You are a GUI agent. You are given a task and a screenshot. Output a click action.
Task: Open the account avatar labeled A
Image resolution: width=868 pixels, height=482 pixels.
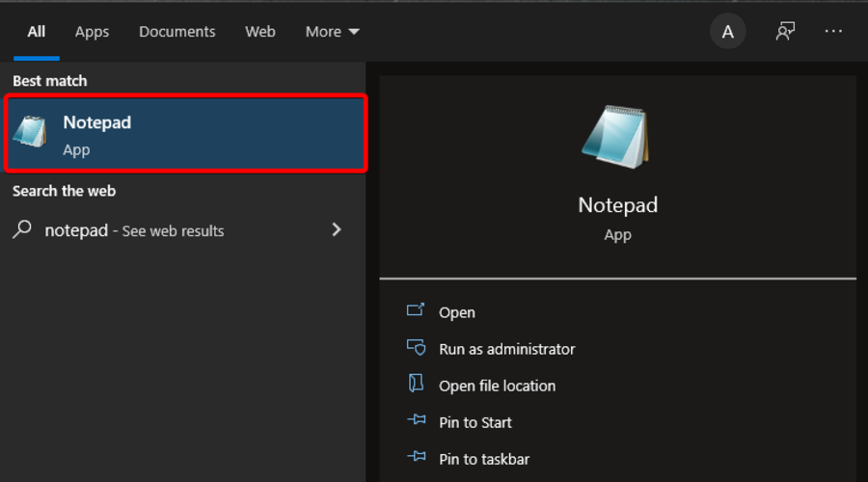coord(728,32)
